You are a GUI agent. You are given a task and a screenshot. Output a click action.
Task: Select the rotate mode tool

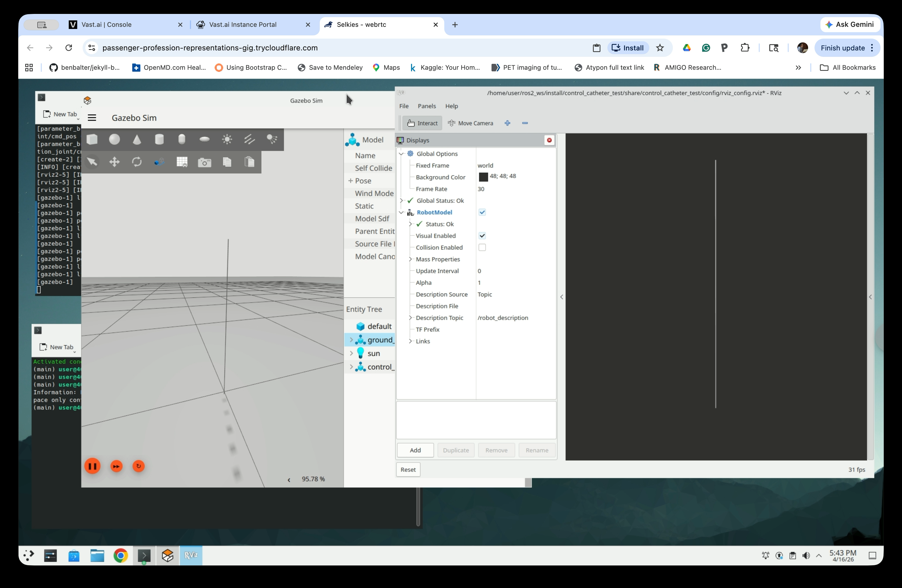point(137,162)
